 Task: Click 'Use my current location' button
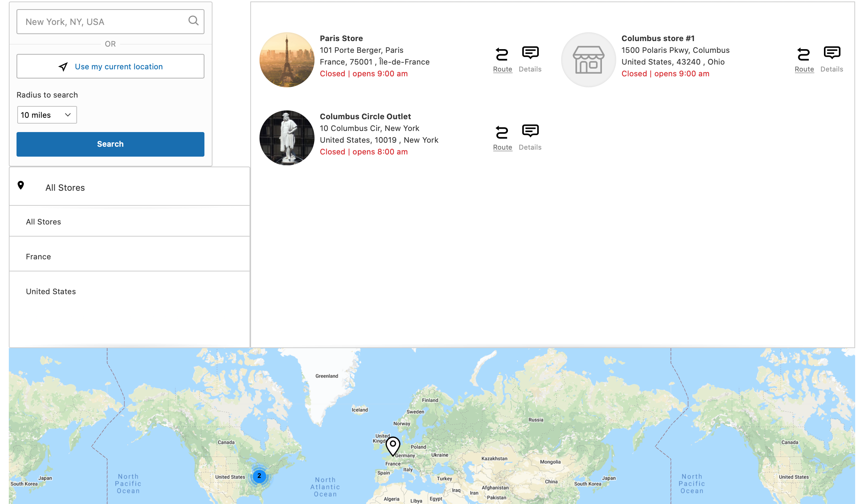click(x=110, y=66)
